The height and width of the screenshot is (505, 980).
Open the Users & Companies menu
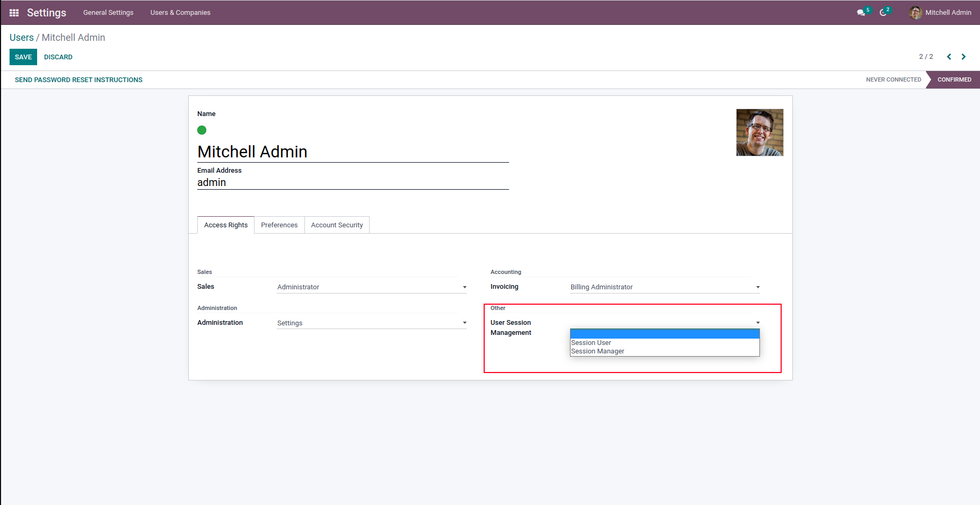pyautogui.click(x=180, y=13)
